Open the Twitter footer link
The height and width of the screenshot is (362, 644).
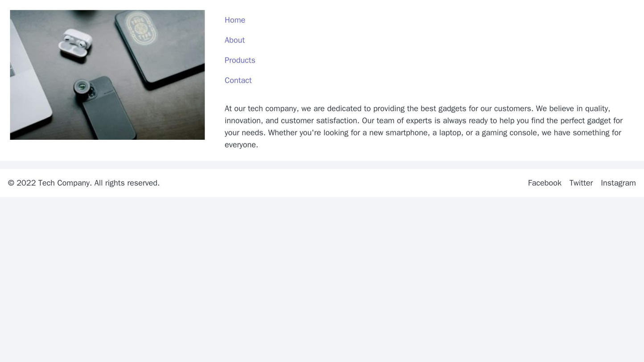(x=581, y=183)
